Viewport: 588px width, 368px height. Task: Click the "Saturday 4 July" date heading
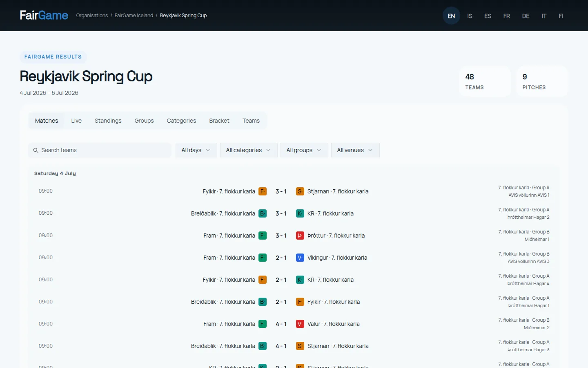click(x=55, y=173)
